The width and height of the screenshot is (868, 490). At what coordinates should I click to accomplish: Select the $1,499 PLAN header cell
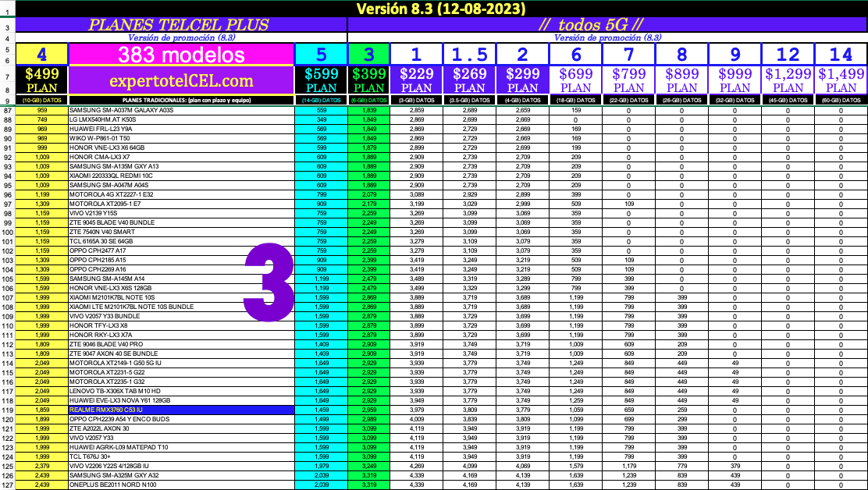click(841, 80)
